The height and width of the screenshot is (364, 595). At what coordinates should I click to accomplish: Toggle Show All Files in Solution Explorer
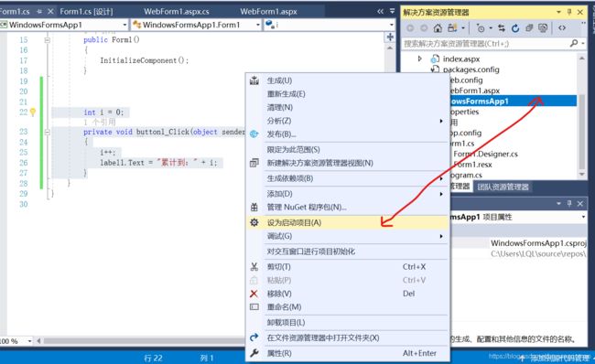pos(543,28)
